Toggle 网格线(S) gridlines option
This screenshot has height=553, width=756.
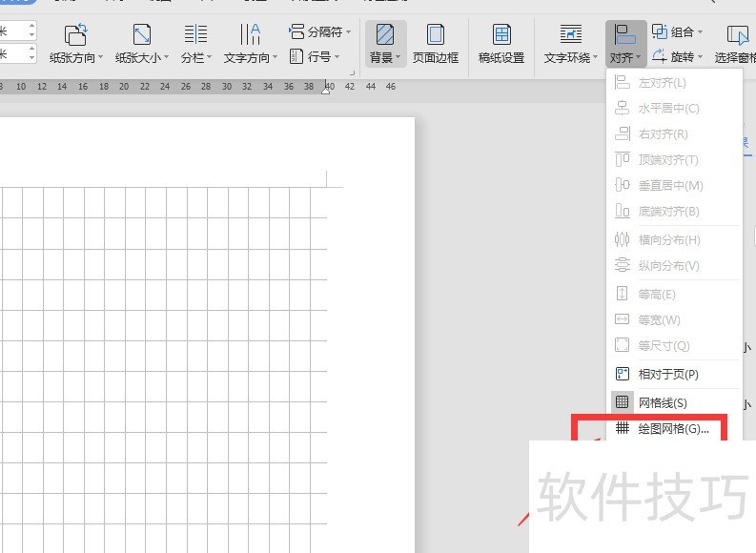coord(674,402)
